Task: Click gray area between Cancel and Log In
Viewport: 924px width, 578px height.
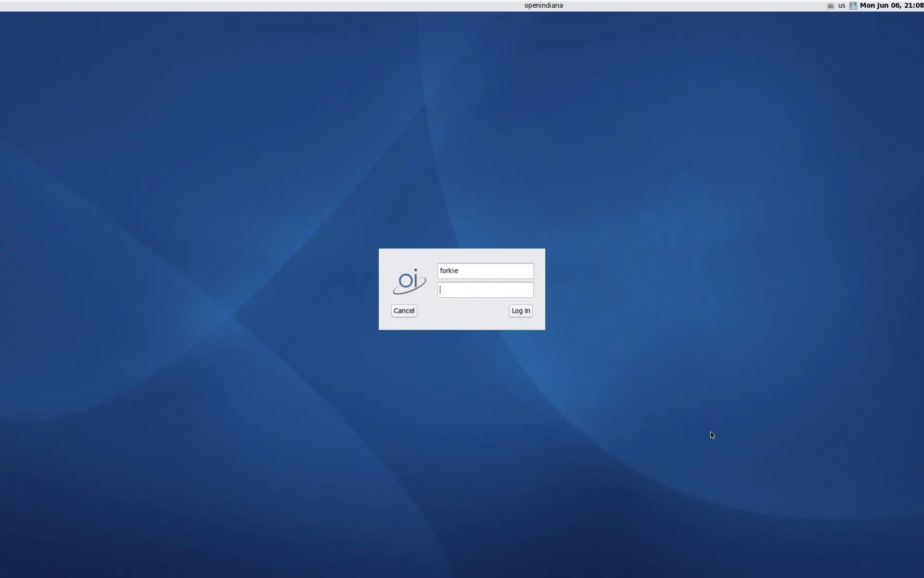Action: point(462,311)
